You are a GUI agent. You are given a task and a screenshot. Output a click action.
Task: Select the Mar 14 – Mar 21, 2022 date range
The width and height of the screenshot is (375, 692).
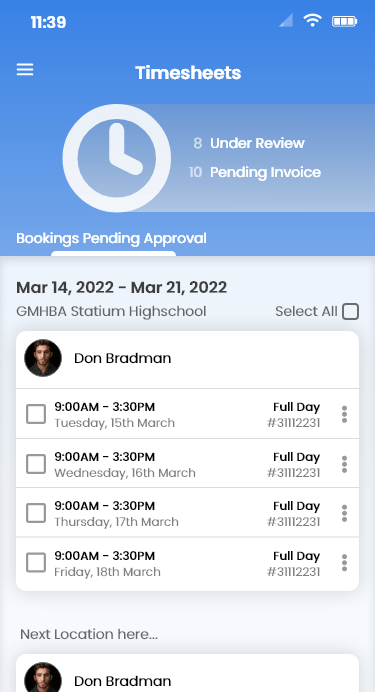(121, 288)
